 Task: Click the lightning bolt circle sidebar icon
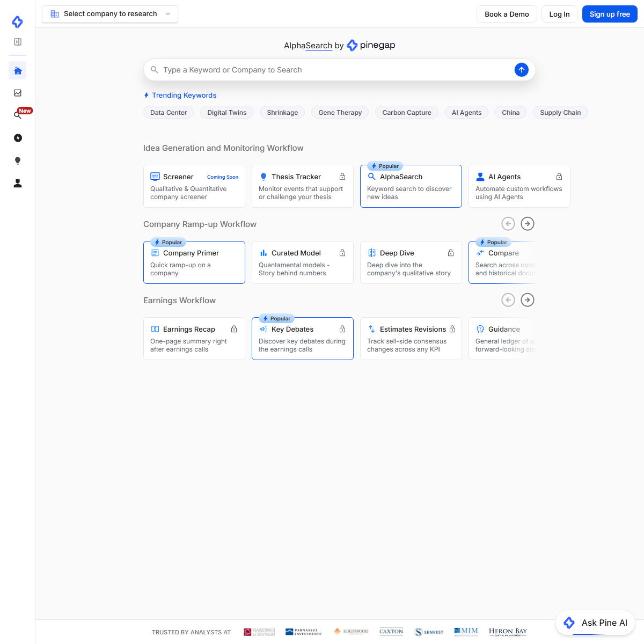18,138
